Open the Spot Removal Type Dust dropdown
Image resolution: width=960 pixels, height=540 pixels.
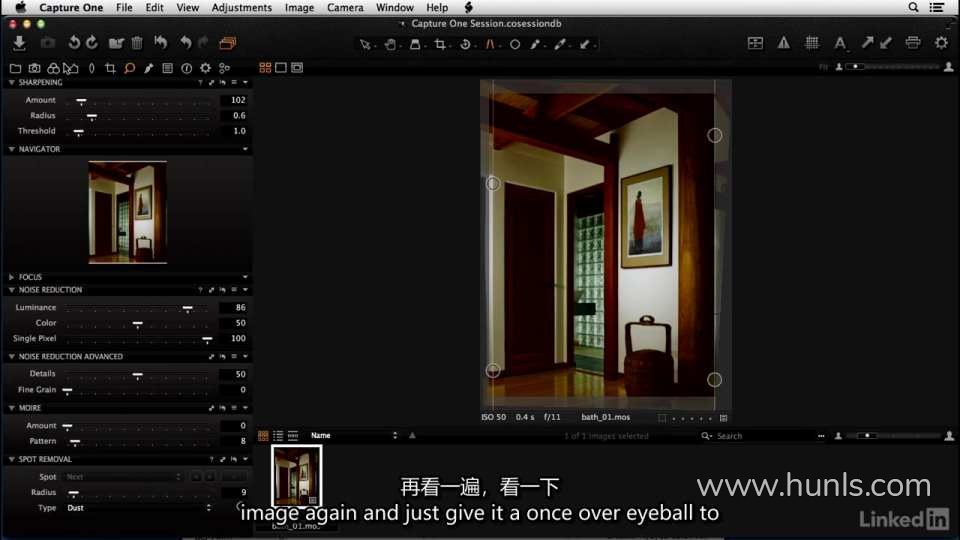click(x=139, y=508)
